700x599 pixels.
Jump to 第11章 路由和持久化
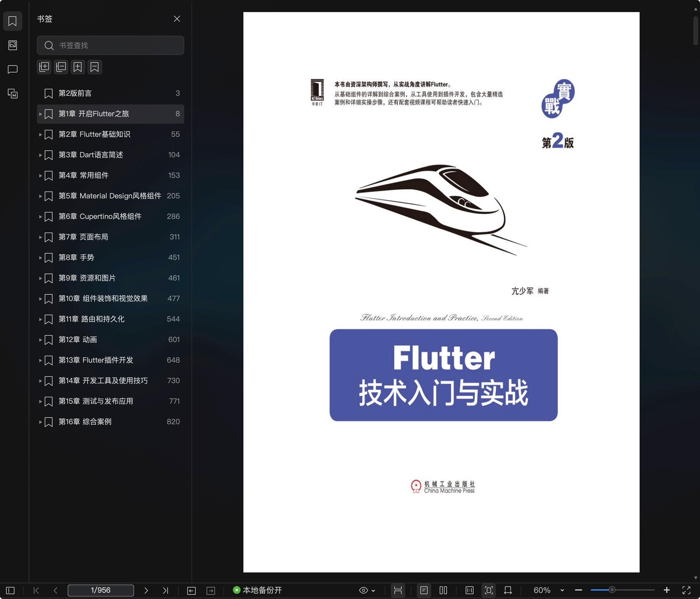tap(111, 319)
